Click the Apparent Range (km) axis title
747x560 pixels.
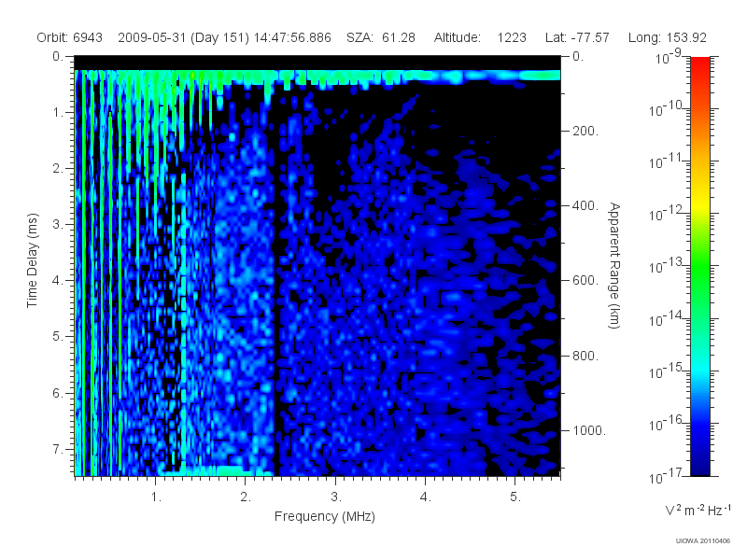tap(614, 266)
